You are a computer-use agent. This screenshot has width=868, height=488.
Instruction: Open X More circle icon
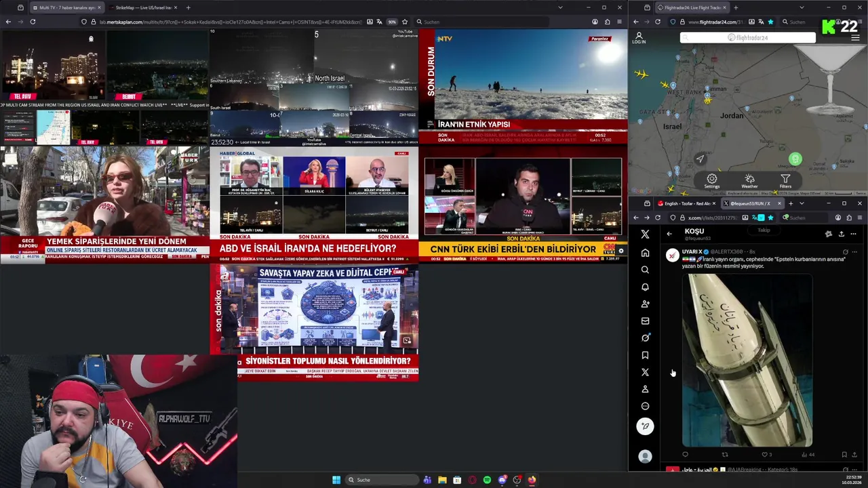[645, 406]
